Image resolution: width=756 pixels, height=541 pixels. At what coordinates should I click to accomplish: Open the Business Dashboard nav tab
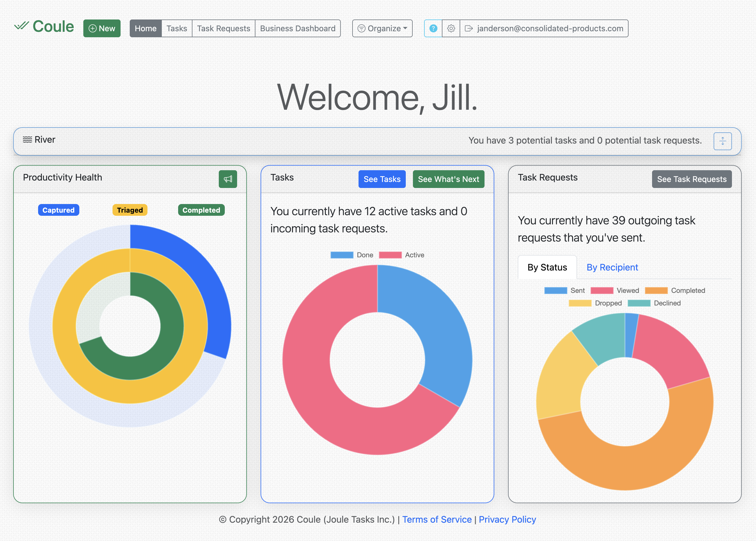tap(297, 28)
